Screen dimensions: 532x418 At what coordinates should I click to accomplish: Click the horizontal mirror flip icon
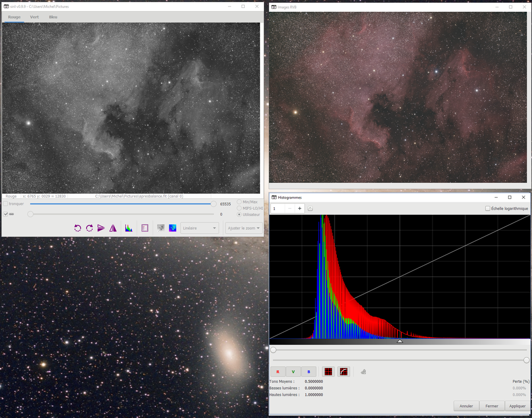tap(113, 228)
